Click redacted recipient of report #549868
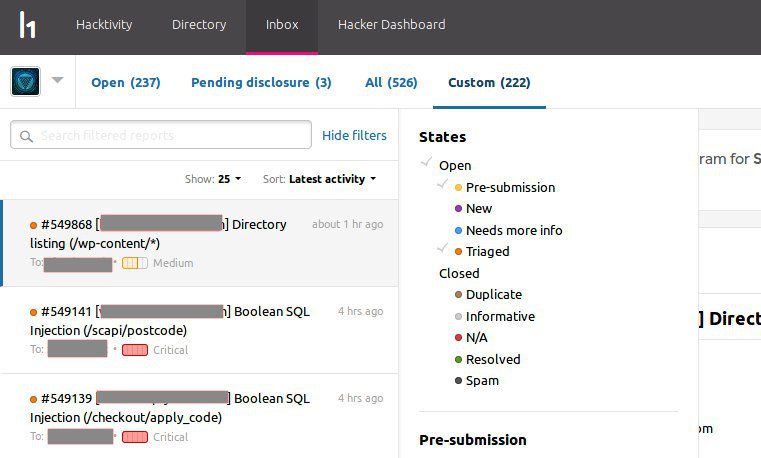This screenshot has width=761, height=458. pos(78,264)
